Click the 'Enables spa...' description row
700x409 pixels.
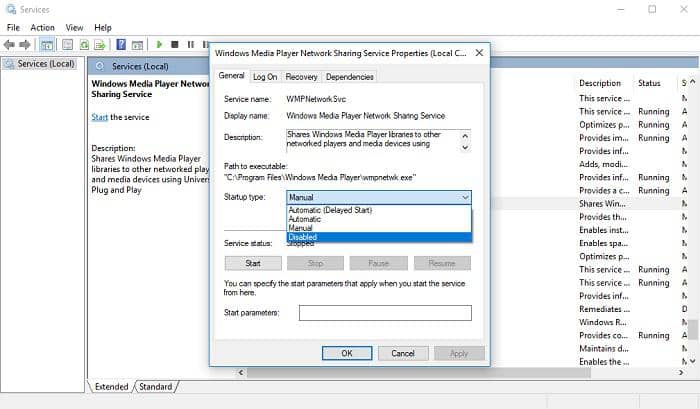[x=604, y=243]
